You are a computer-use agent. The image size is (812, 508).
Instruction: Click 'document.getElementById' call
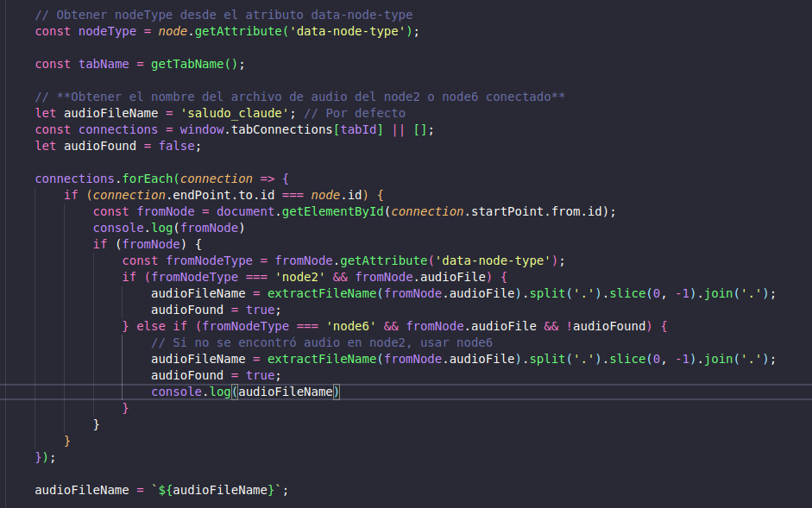(299, 212)
